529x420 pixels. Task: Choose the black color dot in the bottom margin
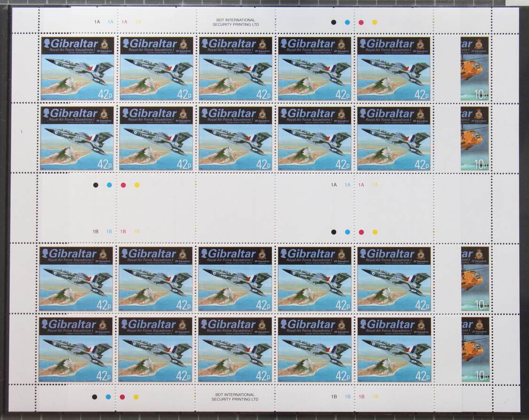95,397
